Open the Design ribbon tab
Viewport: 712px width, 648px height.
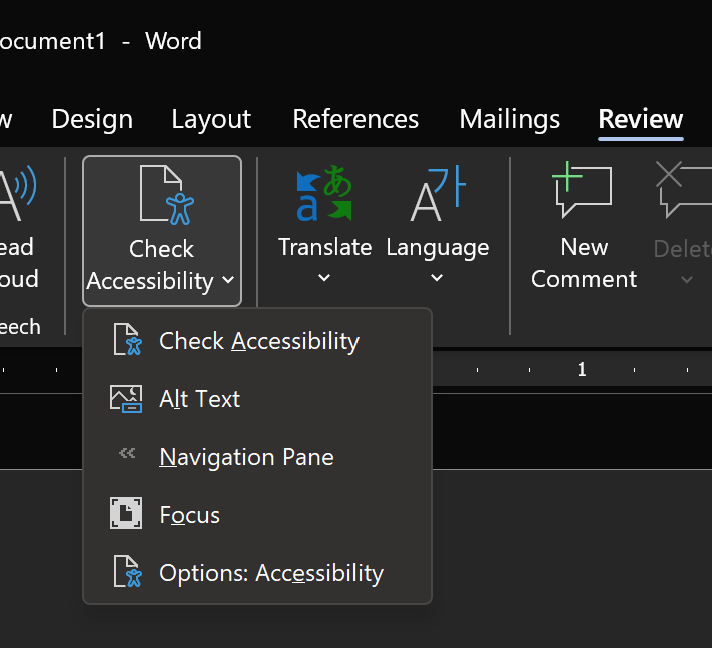click(92, 119)
